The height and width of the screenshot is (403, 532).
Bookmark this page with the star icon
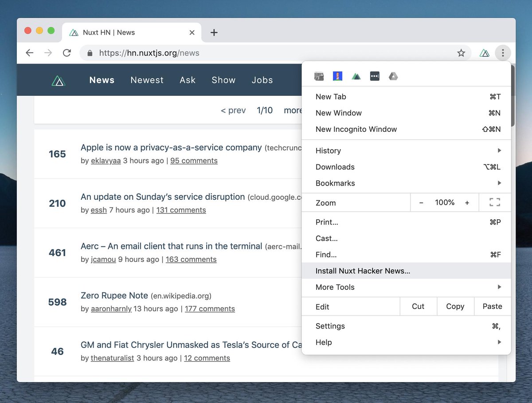click(461, 53)
